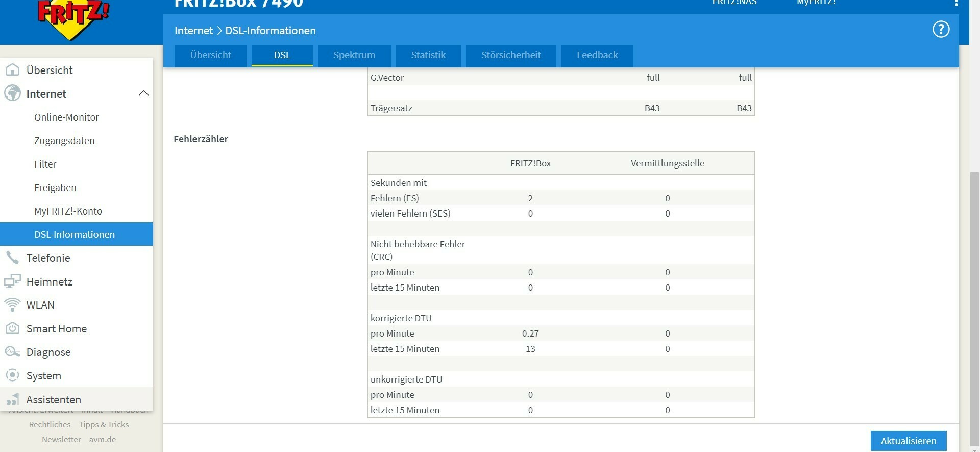Screen dimensions: 980x452
Task: Click the Smart Home icon
Action: (12, 328)
